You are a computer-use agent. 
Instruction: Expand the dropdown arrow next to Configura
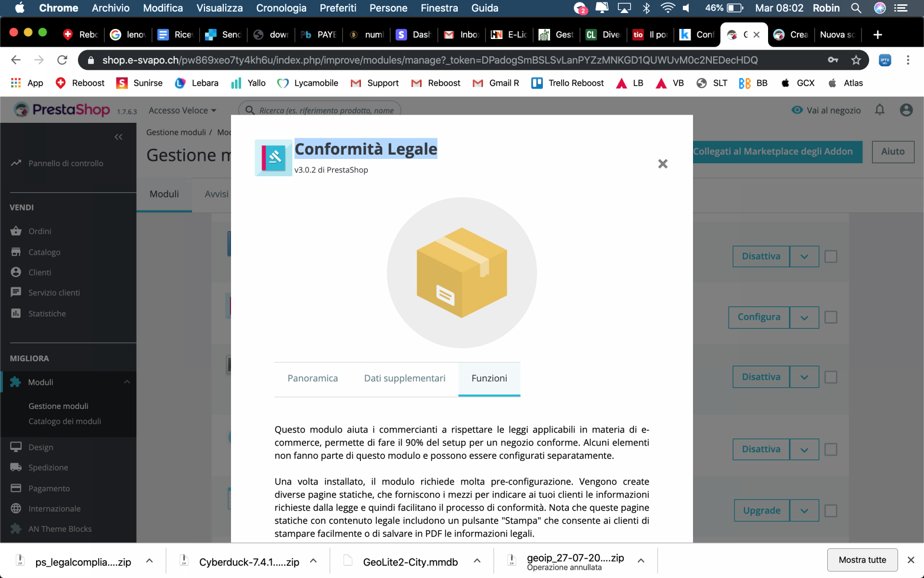804,318
